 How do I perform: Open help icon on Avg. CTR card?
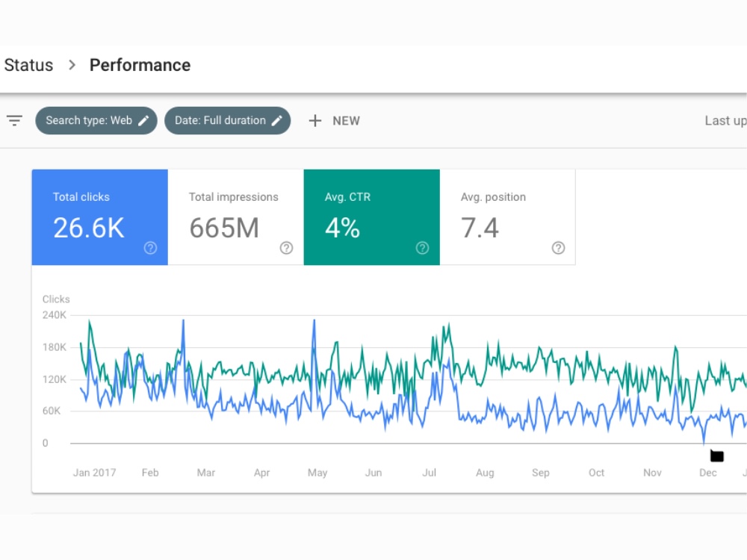point(422,248)
